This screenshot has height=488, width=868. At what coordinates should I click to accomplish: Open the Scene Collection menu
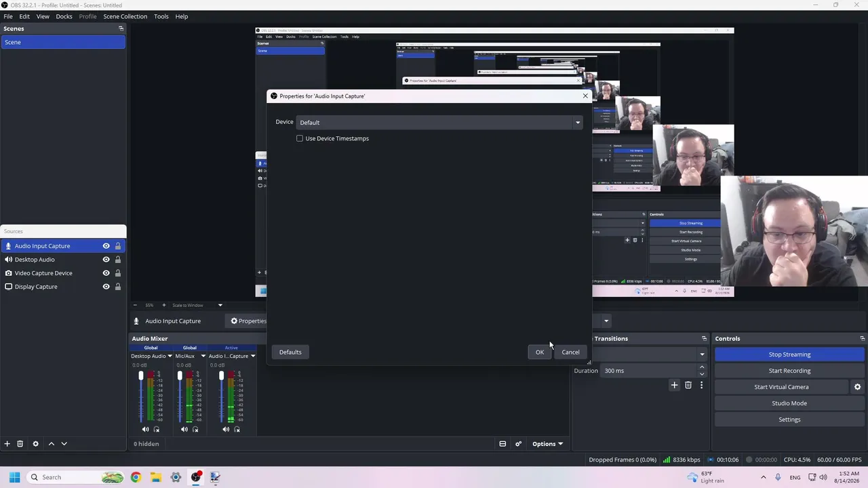tap(125, 16)
